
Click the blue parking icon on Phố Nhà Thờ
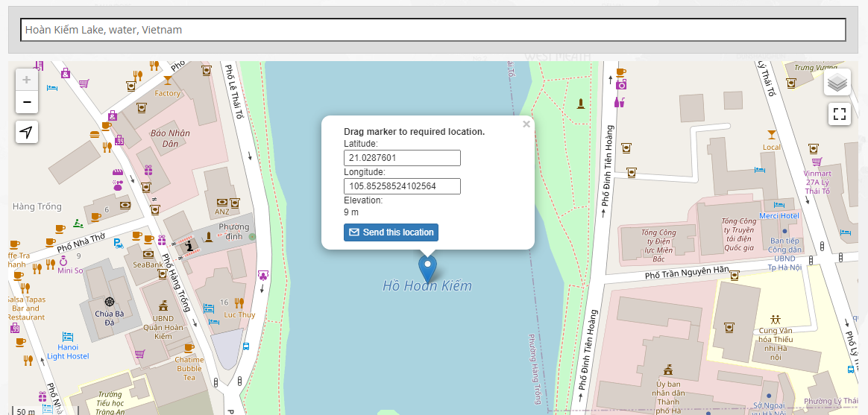point(118,242)
